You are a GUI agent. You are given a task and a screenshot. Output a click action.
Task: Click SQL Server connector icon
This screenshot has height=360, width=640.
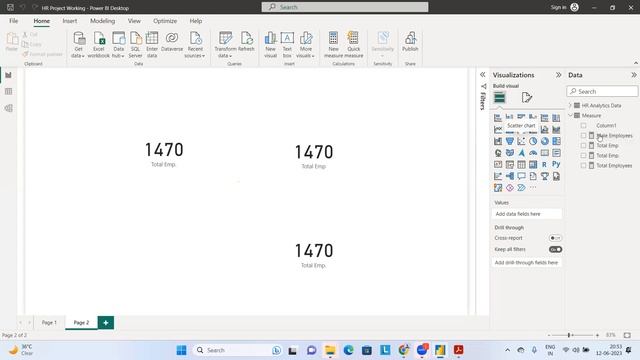tap(135, 45)
